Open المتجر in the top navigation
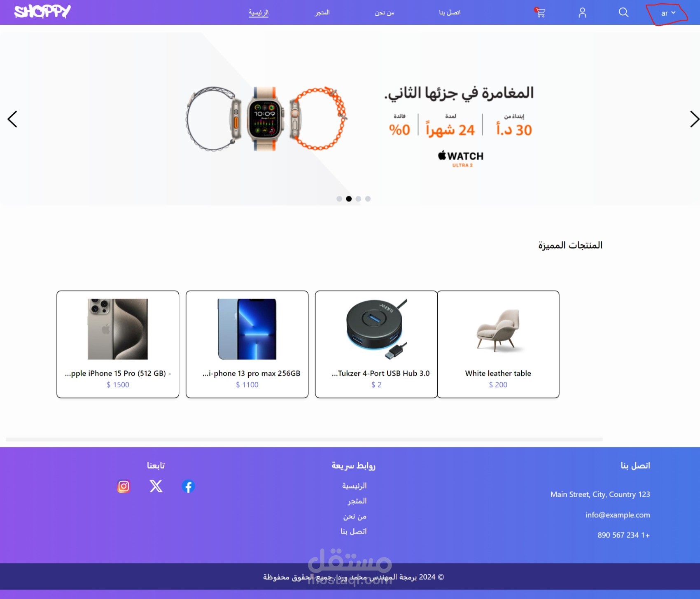The width and height of the screenshot is (700, 599). pyautogui.click(x=322, y=13)
